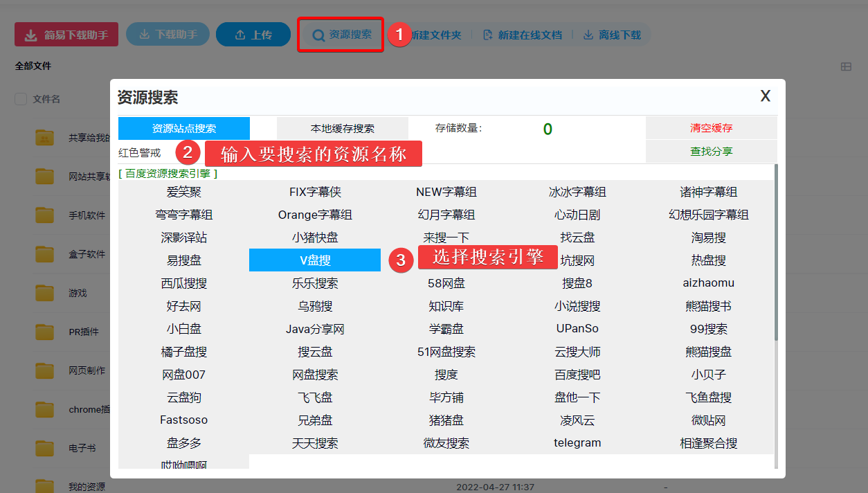Toggle the select-all checkbox beside 文件名
Image resolution: width=868 pixels, height=493 pixels.
pyautogui.click(x=21, y=99)
